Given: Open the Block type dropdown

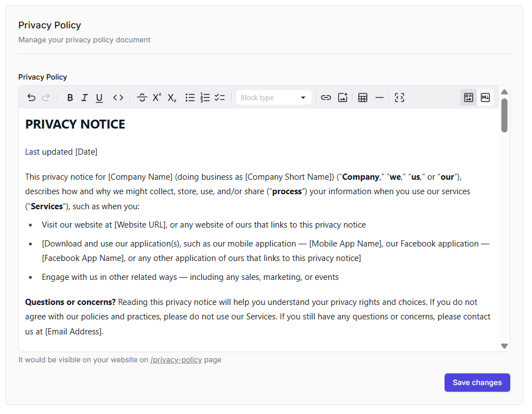Looking at the screenshot, I should pyautogui.click(x=274, y=98).
